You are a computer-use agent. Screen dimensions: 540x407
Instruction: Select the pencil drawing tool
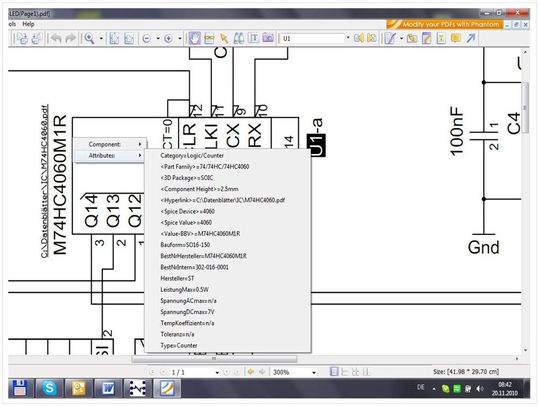click(390, 38)
